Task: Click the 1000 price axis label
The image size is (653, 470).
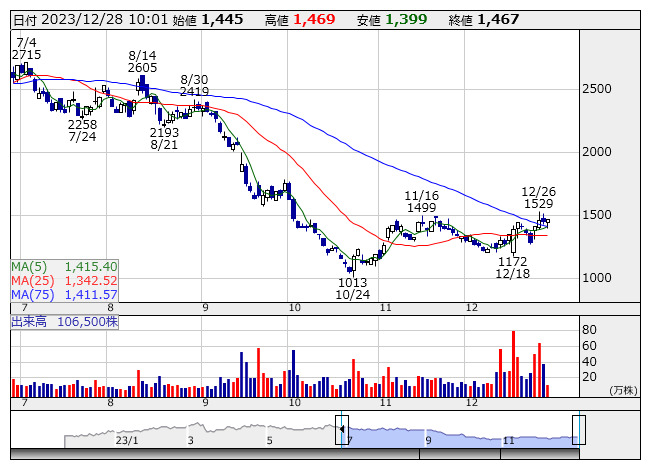Action: [x=597, y=278]
